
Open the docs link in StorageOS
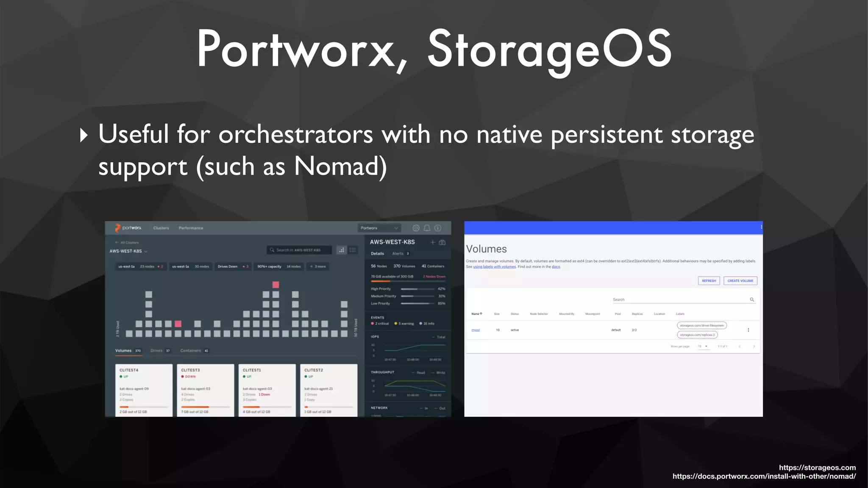pos(556,267)
